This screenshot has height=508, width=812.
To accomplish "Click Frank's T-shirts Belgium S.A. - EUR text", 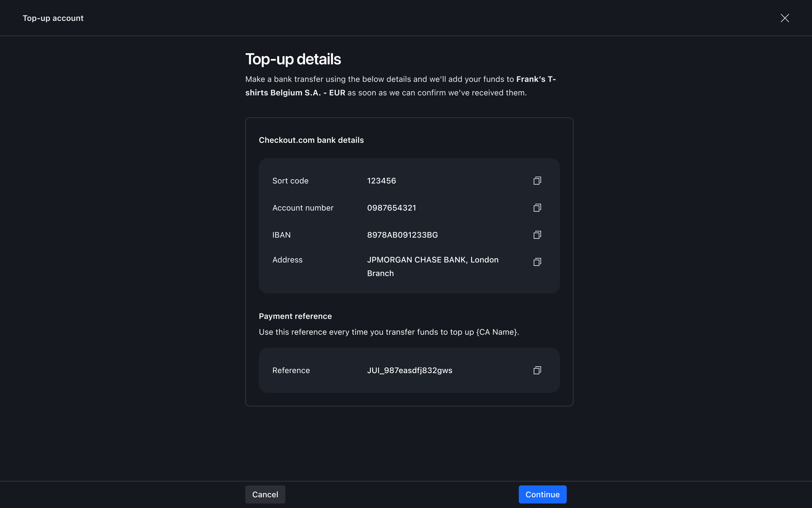I will coord(401,86).
